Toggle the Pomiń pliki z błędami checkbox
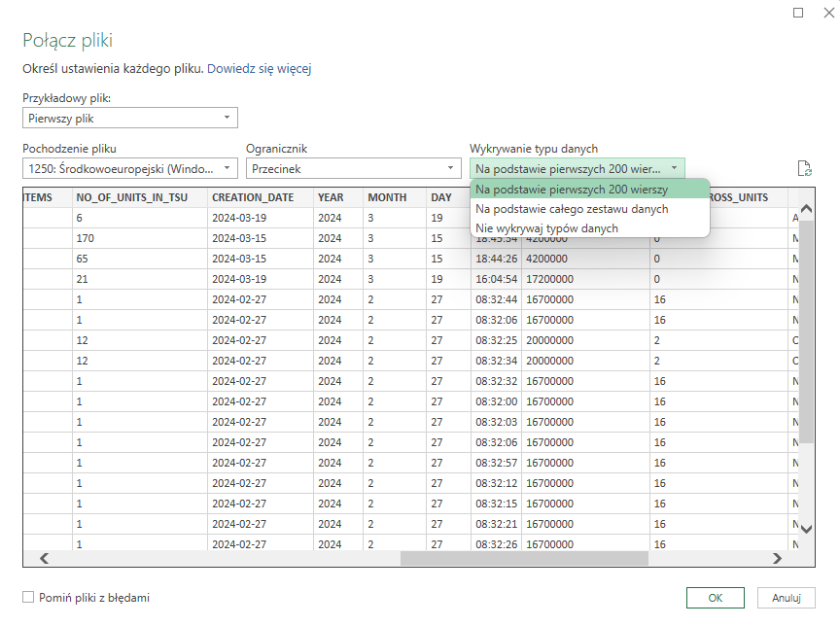This screenshot has height=626, width=840. coord(28,597)
